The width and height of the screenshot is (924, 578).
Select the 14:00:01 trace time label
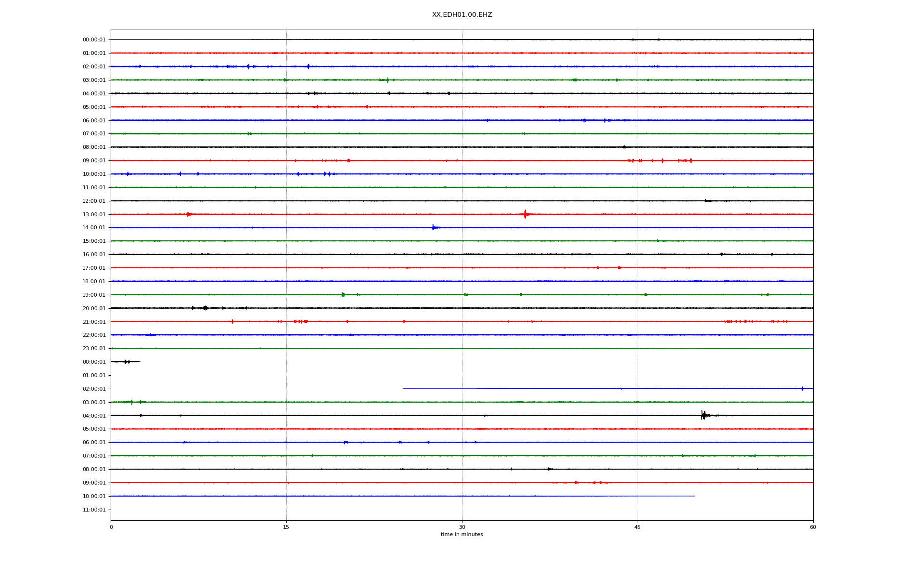pyautogui.click(x=94, y=228)
